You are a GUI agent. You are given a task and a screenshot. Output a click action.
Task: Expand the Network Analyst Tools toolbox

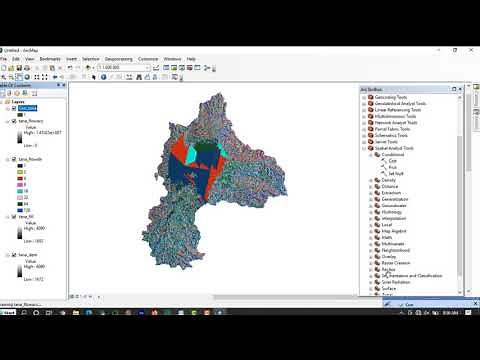(x=364, y=123)
